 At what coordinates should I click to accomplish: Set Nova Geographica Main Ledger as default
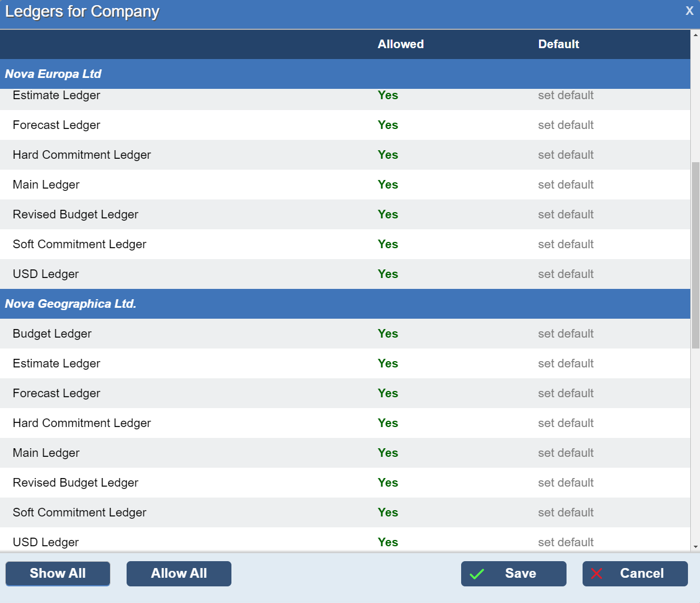[565, 453]
